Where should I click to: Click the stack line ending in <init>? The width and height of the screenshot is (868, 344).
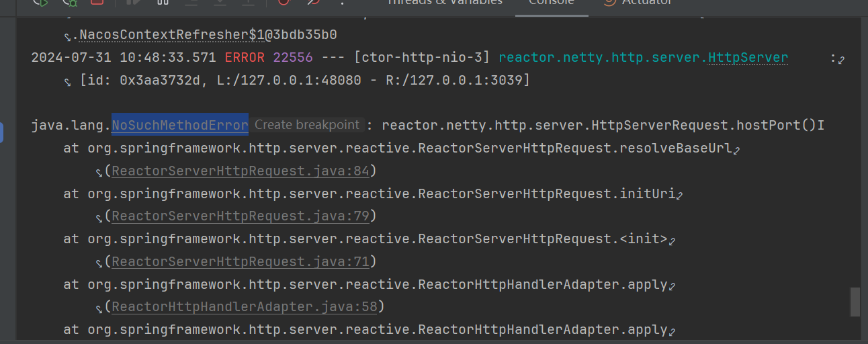click(370, 239)
